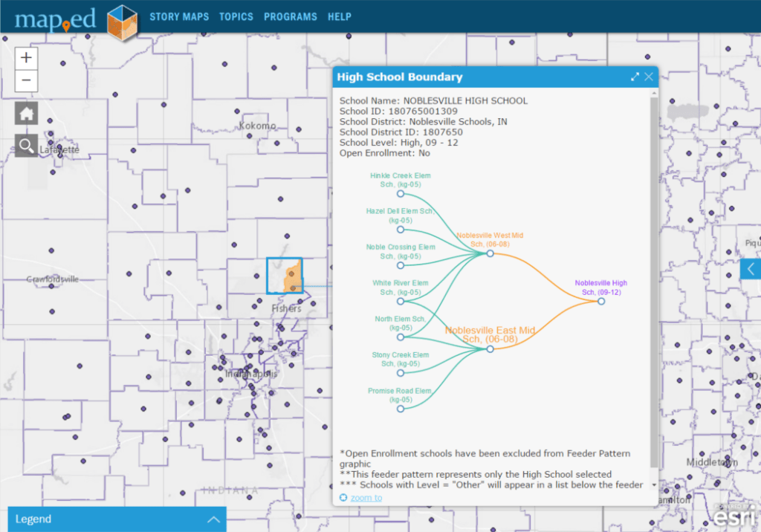Image resolution: width=761 pixels, height=532 pixels.
Task: Open the map search magnifier tool
Action: 26,145
